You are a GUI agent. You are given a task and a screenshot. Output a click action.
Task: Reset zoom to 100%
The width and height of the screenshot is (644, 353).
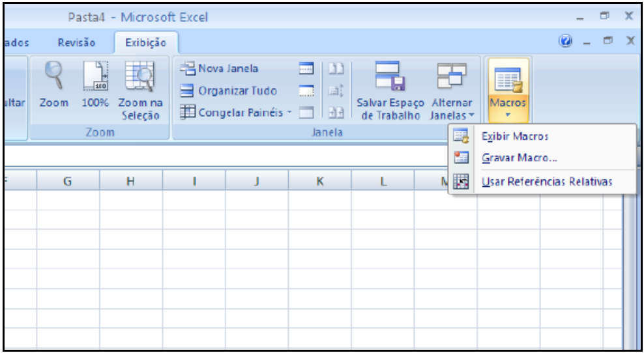coord(95,85)
